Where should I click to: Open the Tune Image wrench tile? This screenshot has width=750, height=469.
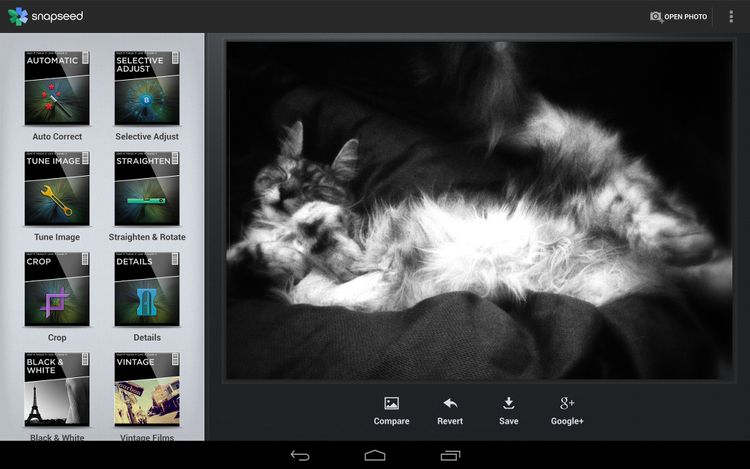(x=57, y=188)
